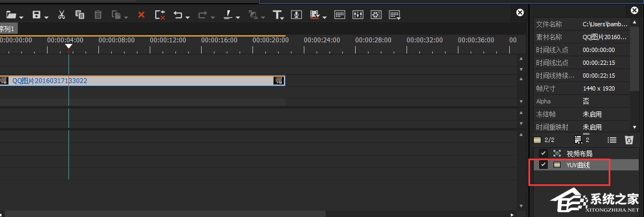644x217 pixels.
Task: Uncheck the 视频布局 effect checkbox
Action: pos(543,153)
